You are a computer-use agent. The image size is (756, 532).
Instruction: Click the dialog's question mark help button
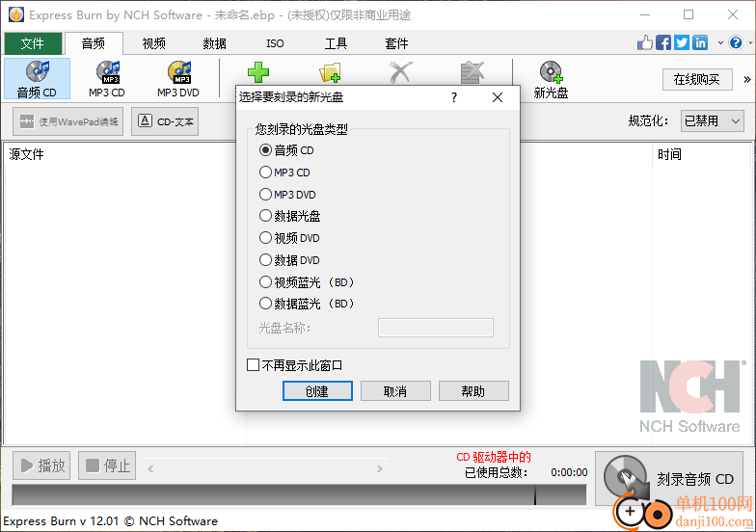(x=453, y=98)
